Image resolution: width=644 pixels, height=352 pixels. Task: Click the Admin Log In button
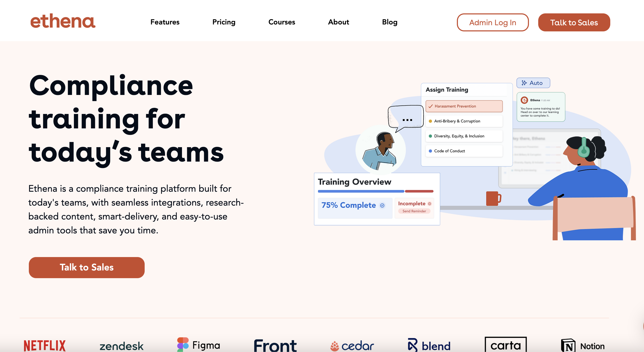pyautogui.click(x=492, y=23)
